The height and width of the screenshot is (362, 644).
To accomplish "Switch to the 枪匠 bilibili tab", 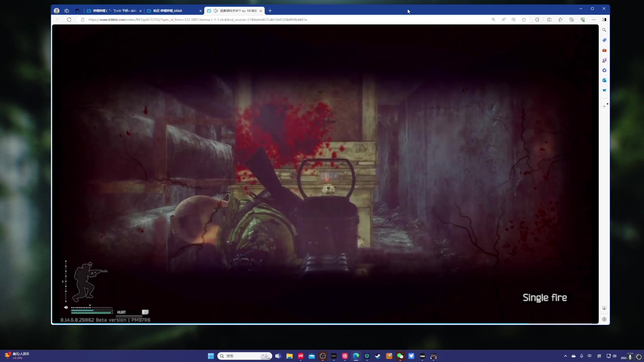I will coord(174,11).
